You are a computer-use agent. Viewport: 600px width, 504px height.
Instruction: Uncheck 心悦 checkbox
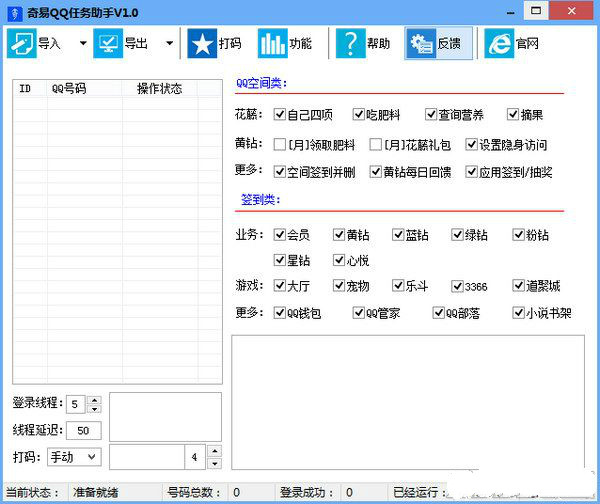pos(339,260)
